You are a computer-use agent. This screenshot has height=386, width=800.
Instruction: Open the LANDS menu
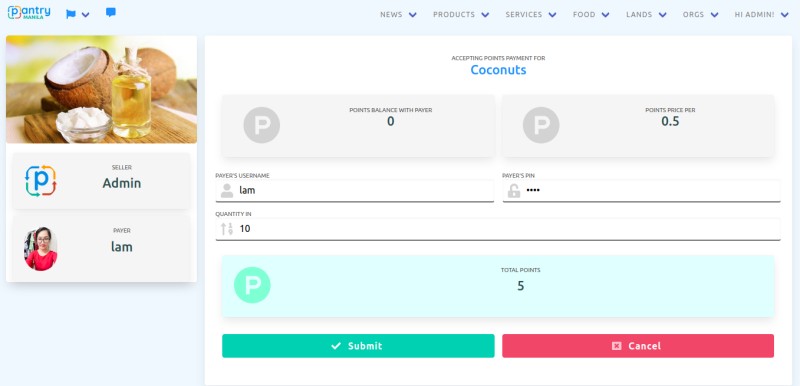[646, 15]
